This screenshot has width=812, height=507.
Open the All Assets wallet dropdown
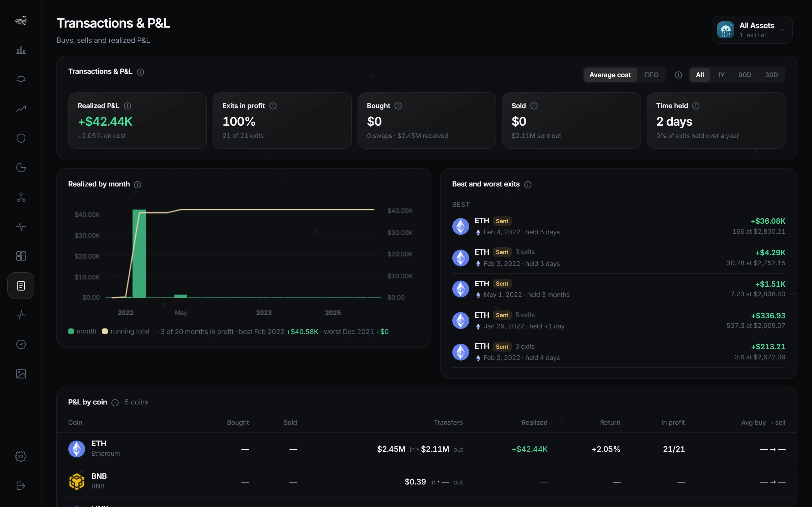coord(752,30)
